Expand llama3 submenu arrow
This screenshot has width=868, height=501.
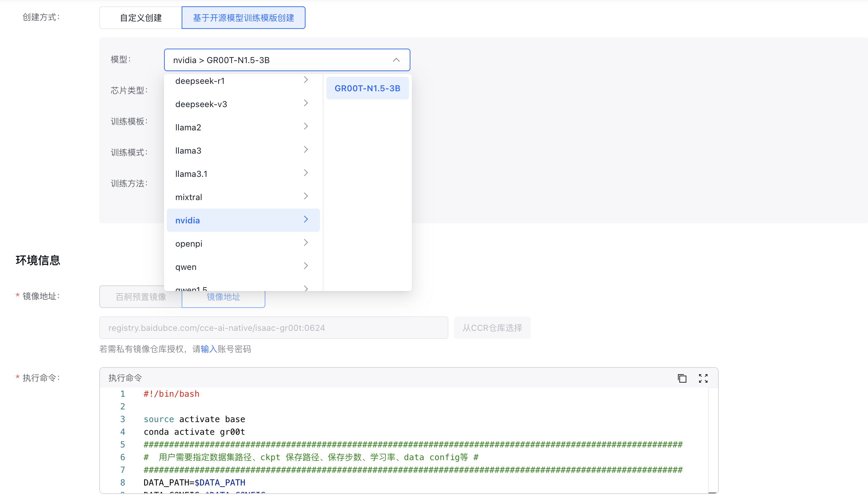tap(306, 150)
